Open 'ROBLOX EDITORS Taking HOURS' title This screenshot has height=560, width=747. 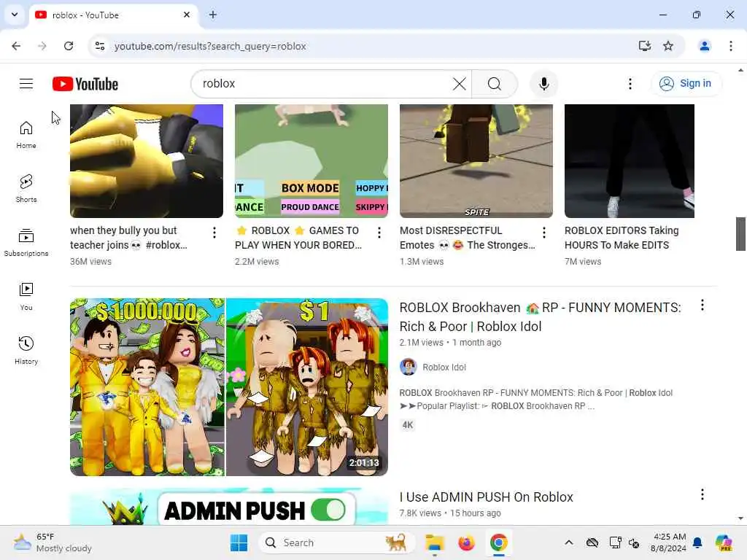[x=622, y=238]
